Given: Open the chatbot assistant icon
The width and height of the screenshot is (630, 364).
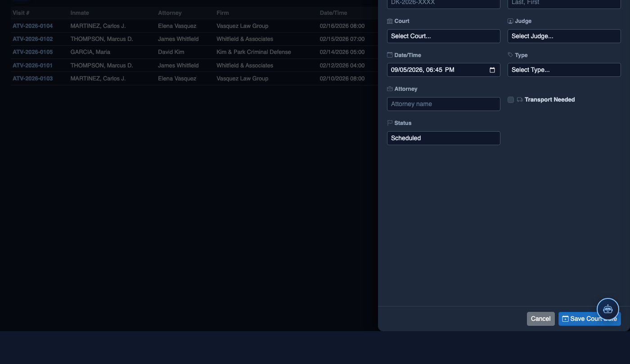Looking at the screenshot, I should (x=608, y=309).
